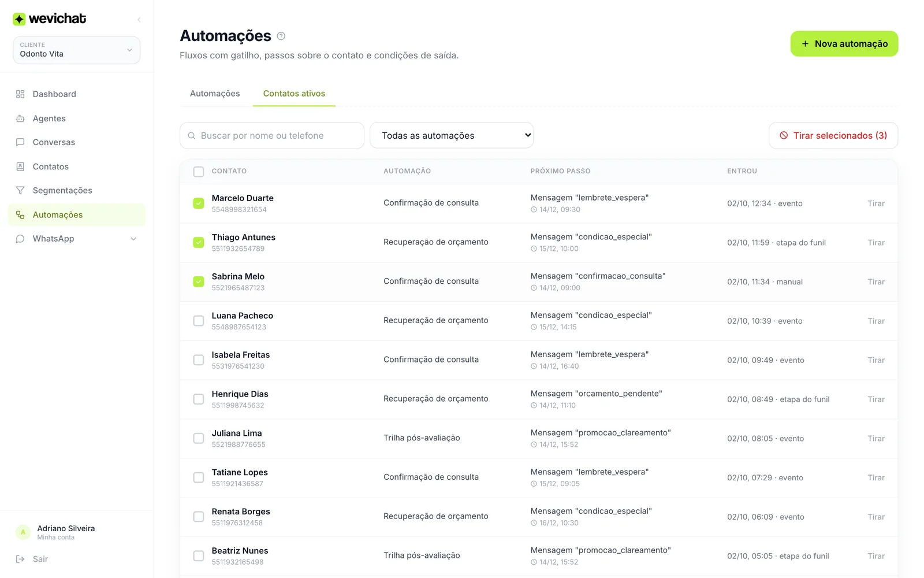
Task: Toggle the select-all header checkbox
Action: pyautogui.click(x=199, y=172)
